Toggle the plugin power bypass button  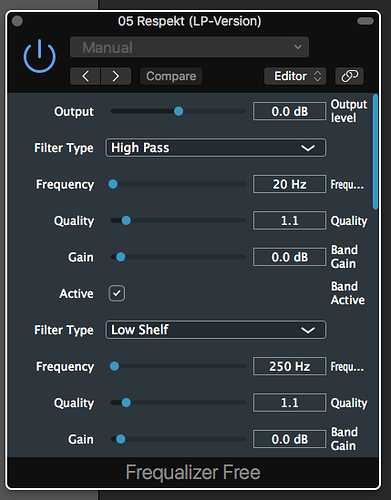(x=39, y=56)
